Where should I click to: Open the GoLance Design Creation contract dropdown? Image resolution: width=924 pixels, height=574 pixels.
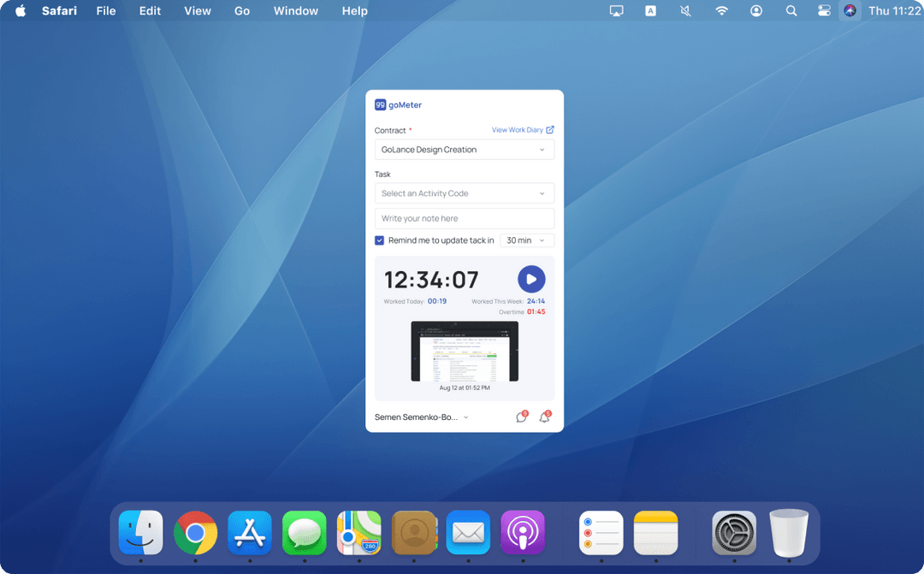(465, 150)
